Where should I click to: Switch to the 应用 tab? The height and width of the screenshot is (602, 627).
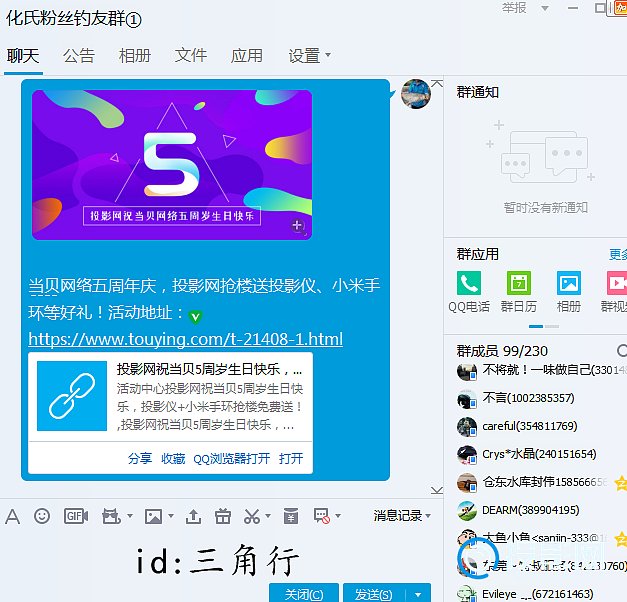coord(247,56)
